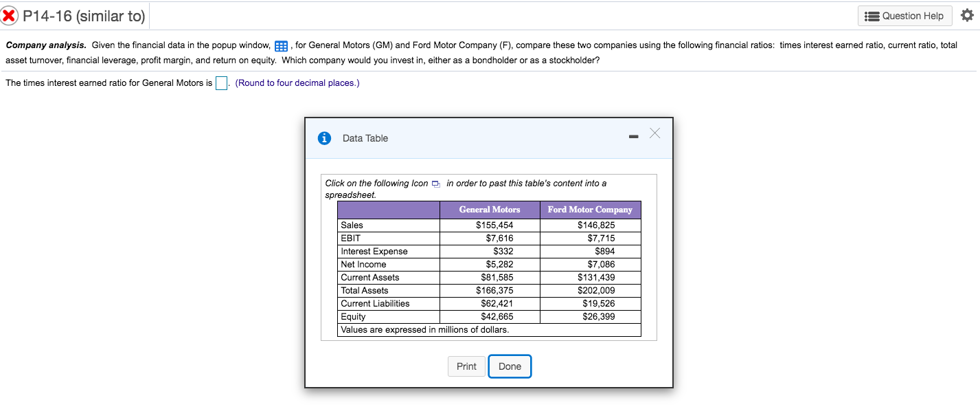Viewport: 980px width, 420px height.
Task: Select GM EBIT value $7,616
Action: [x=499, y=239]
